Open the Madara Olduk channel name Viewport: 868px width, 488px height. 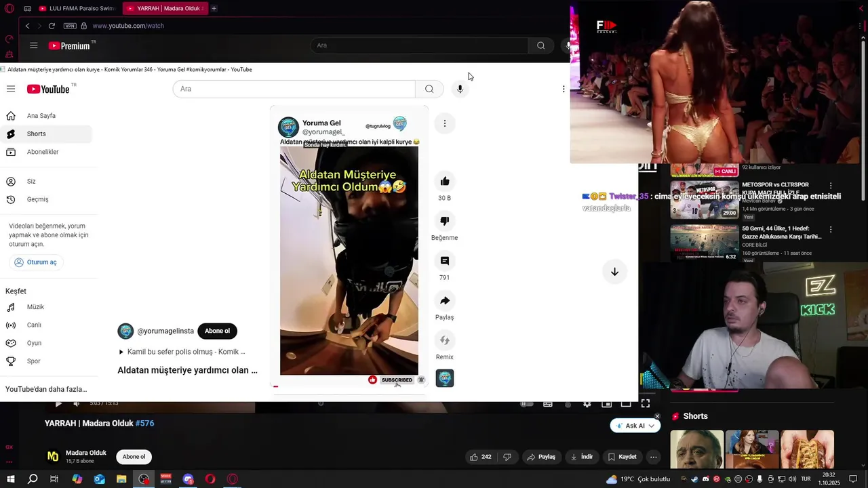(86, 453)
